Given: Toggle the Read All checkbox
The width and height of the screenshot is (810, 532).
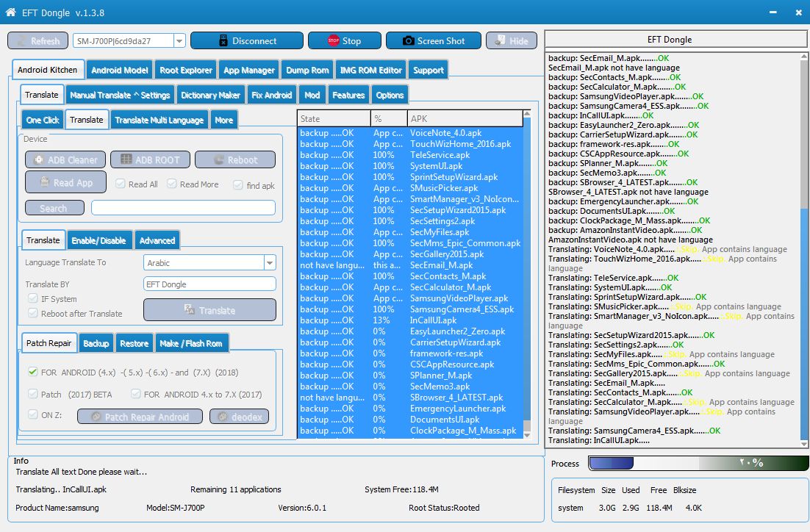Looking at the screenshot, I should [121, 184].
